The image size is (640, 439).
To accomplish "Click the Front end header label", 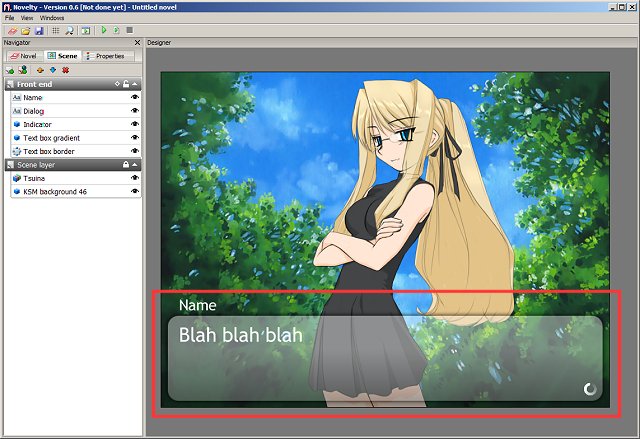I will point(34,84).
